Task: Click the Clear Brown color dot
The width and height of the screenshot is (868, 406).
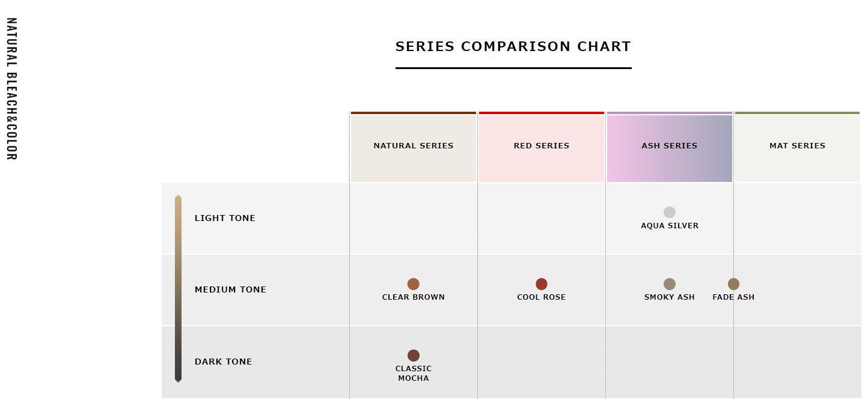Action: coord(413,284)
